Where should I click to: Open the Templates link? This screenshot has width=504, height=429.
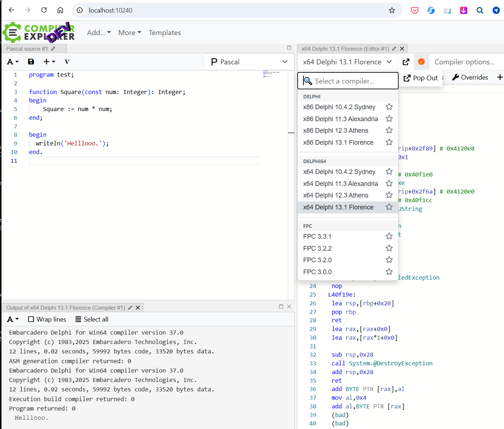tap(165, 33)
